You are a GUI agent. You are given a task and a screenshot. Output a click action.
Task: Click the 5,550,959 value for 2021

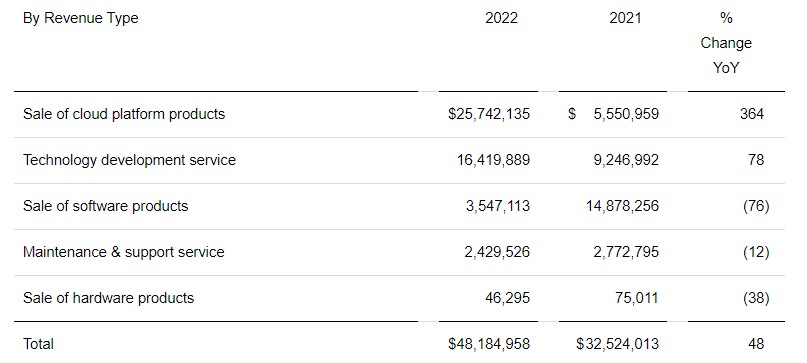626,114
